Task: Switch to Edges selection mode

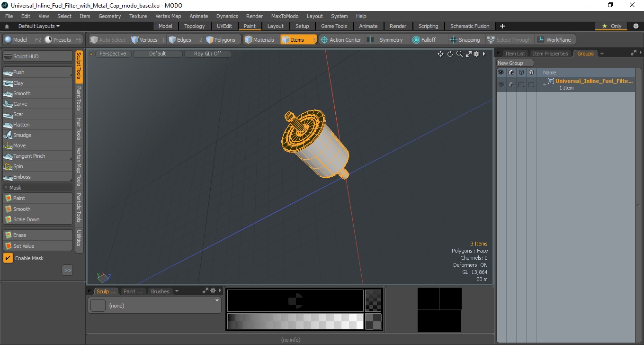Action: 185,40
